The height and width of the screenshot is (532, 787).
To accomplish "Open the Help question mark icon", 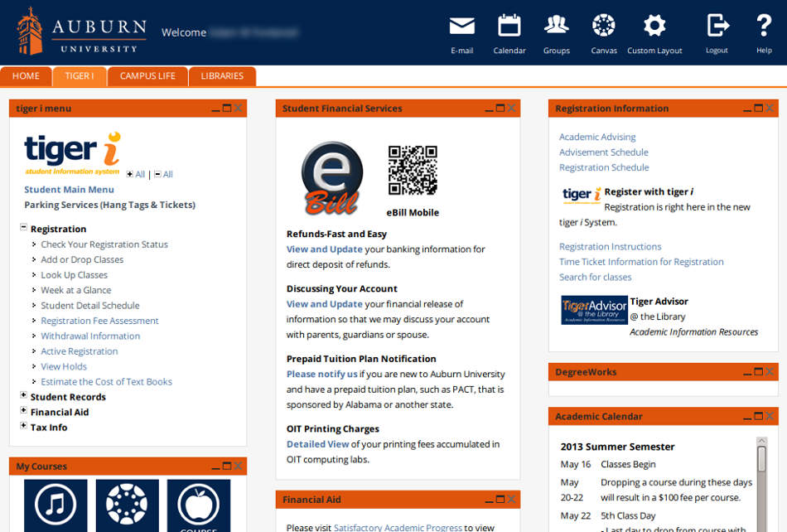I will [x=764, y=25].
